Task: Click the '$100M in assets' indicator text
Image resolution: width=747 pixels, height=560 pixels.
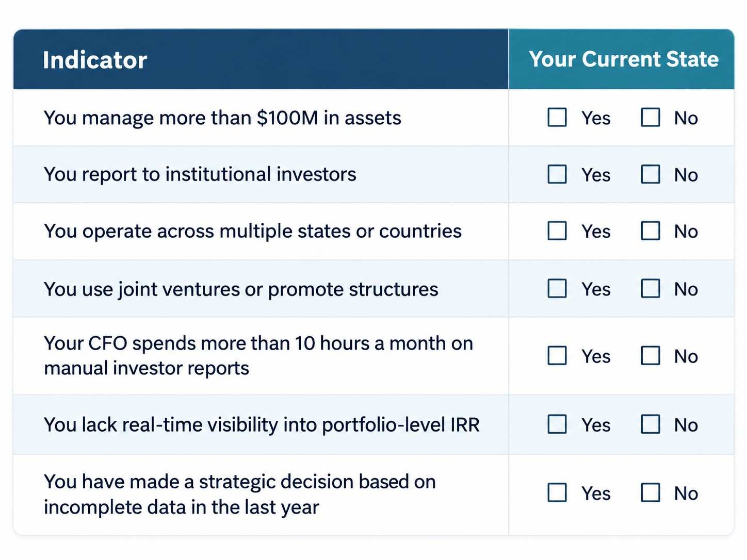Action: pos(329,118)
